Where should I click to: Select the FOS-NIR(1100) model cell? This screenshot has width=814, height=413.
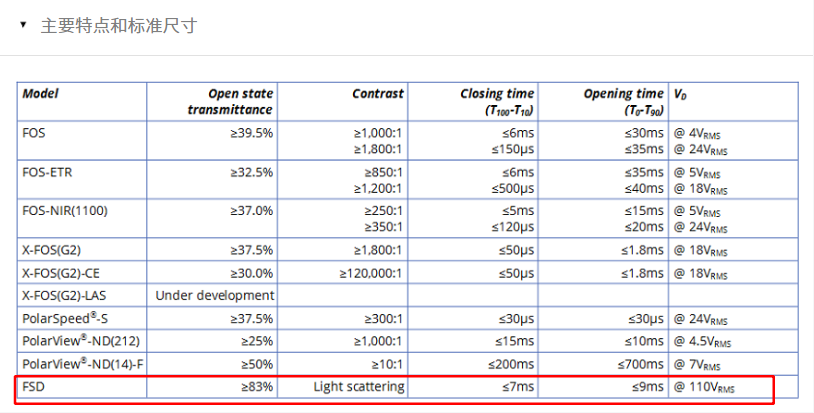click(x=65, y=211)
